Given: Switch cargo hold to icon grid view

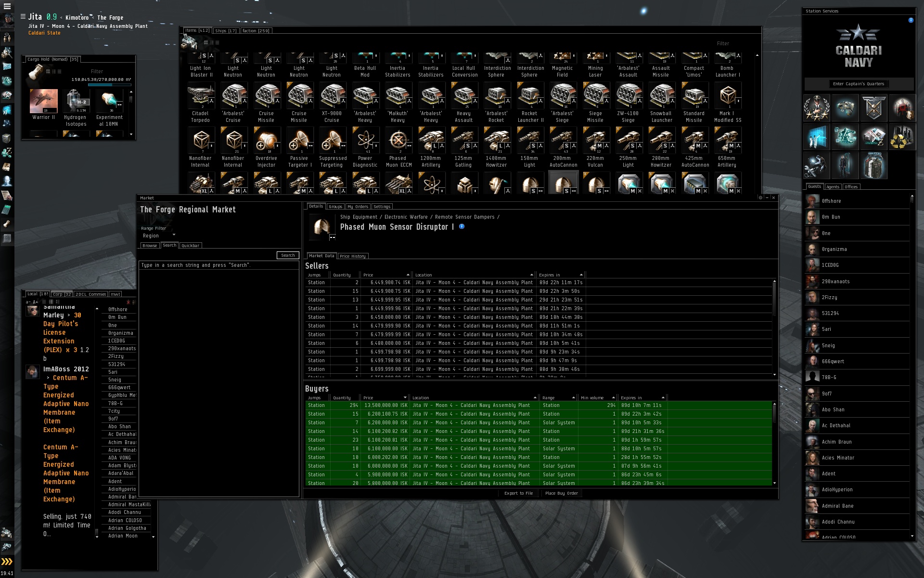Looking at the screenshot, I should point(48,71).
